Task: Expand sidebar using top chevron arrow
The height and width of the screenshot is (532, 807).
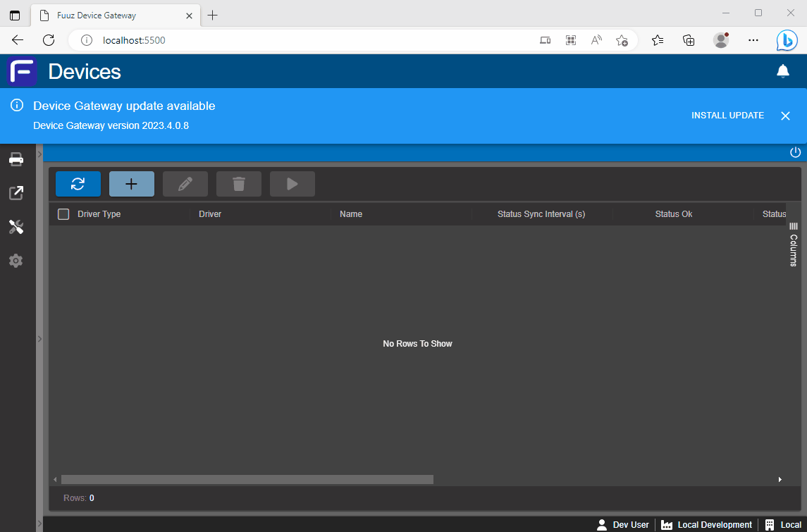Action: coord(39,154)
